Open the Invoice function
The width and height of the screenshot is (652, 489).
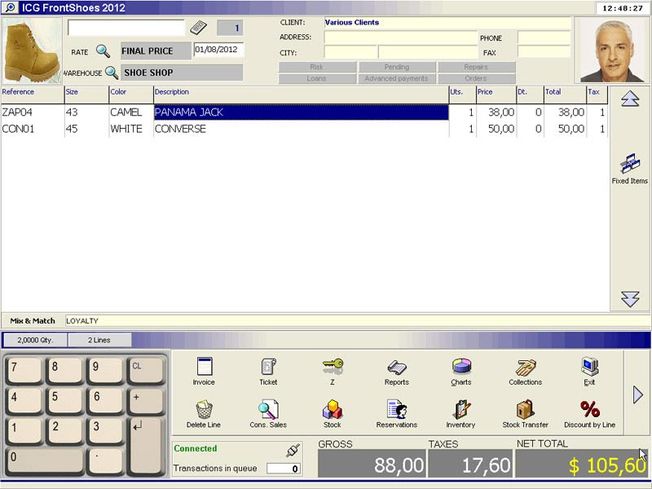(x=204, y=371)
